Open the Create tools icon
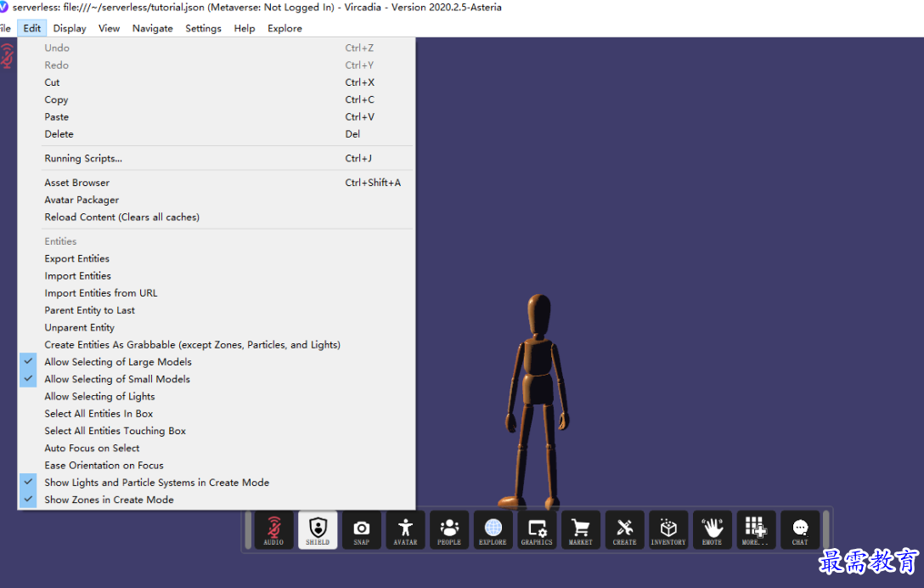 [x=625, y=529]
